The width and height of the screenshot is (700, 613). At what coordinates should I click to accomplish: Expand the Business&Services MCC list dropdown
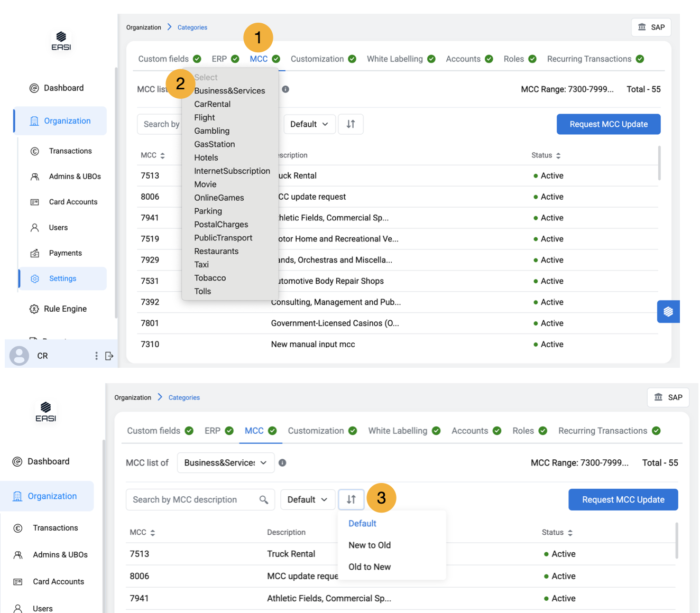point(225,463)
